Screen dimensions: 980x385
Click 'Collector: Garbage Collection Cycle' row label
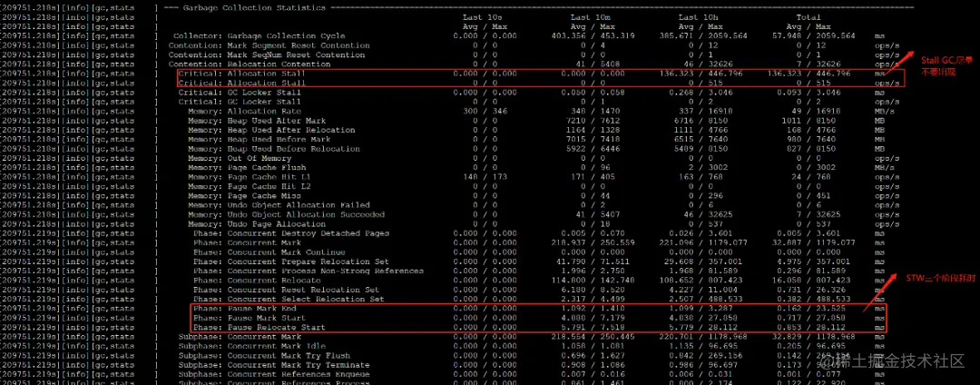click(x=259, y=36)
